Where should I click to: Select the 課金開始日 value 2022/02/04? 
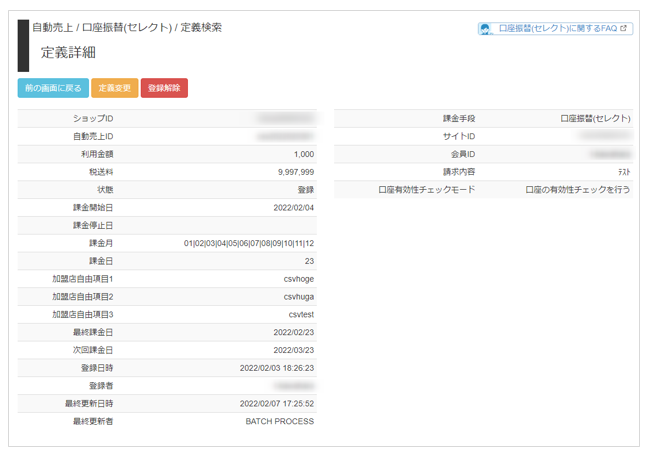click(x=294, y=208)
